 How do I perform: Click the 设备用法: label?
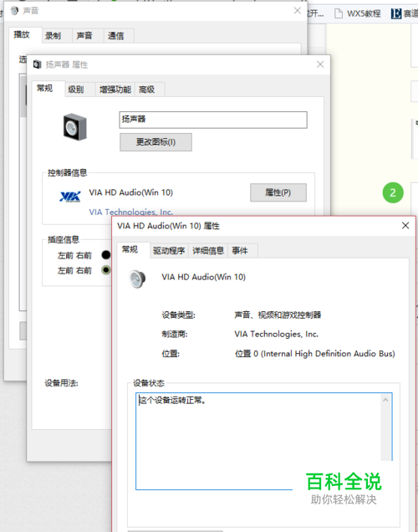[61, 383]
